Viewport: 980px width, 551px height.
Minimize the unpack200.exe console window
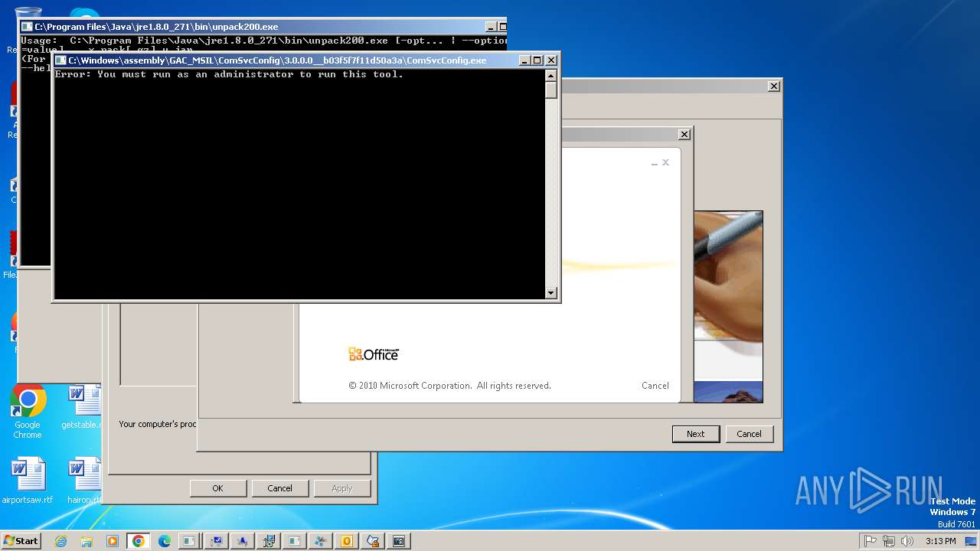[492, 27]
